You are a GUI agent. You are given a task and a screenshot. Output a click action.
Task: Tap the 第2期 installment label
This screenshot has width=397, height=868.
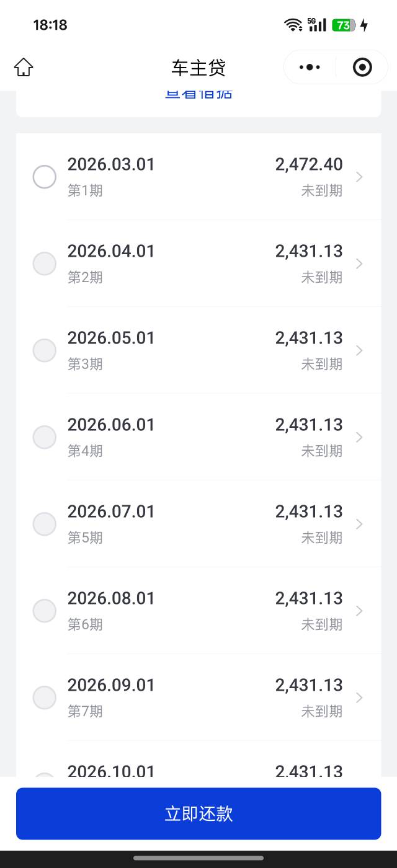(85, 277)
